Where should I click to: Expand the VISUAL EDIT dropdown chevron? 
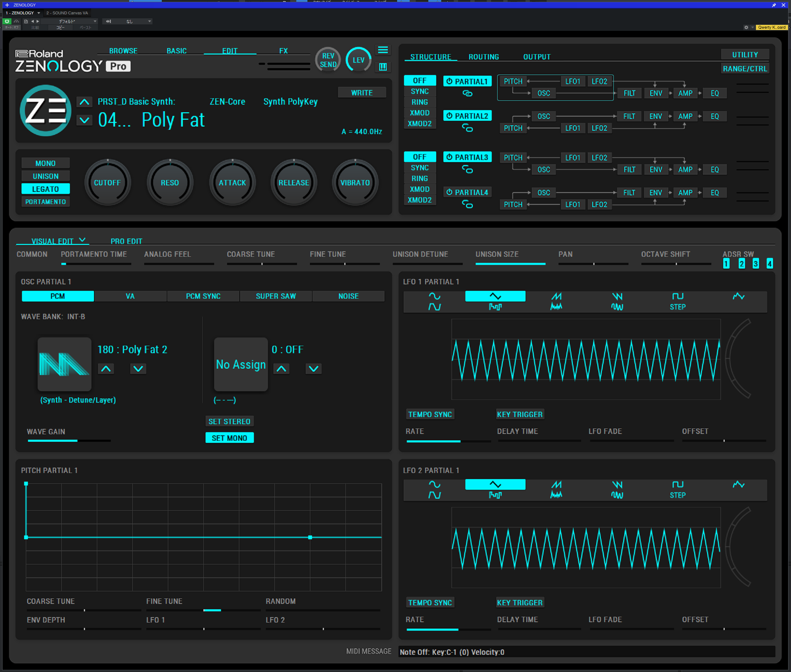(82, 240)
